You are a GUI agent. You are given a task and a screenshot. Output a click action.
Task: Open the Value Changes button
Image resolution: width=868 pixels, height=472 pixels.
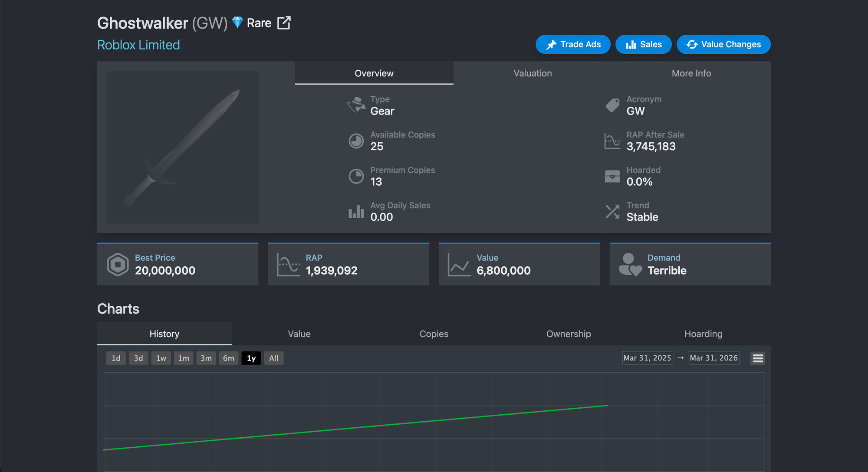point(723,45)
